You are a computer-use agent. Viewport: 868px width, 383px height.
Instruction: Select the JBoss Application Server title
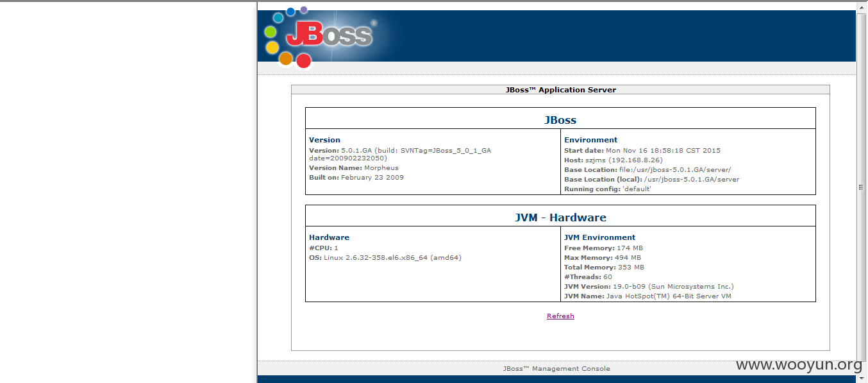[560, 90]
